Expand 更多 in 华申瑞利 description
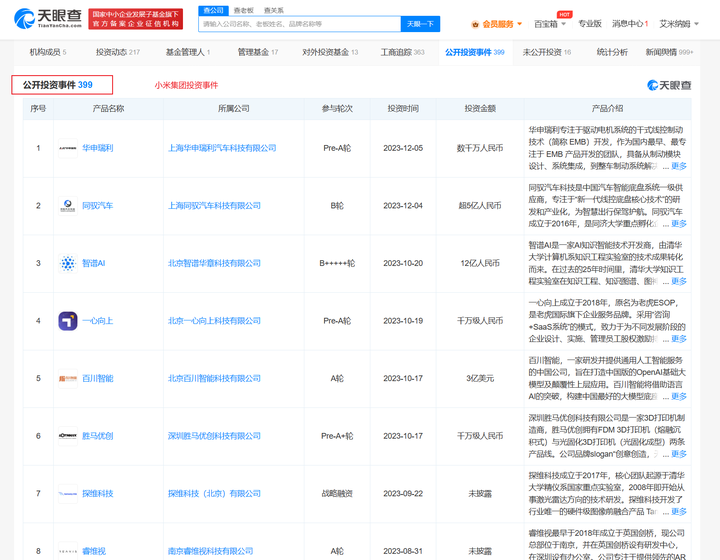The image size is (720, 560). pyautogui.click(x=679, y=166)
